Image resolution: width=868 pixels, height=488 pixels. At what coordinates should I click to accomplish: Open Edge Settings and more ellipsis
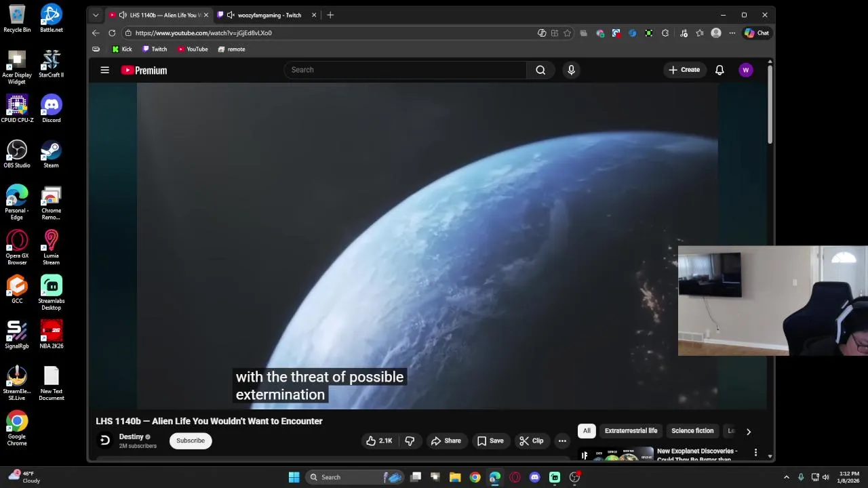click(732, 33)
